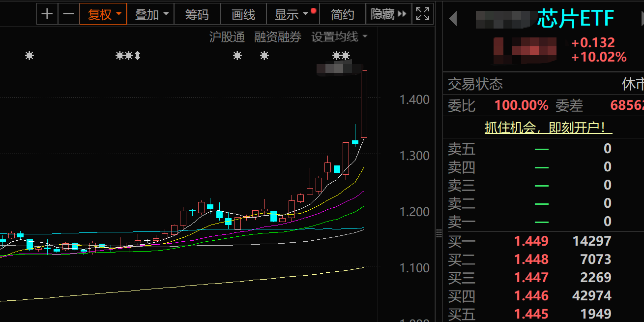Click the 买四 price 1.446

pos(531,296)
